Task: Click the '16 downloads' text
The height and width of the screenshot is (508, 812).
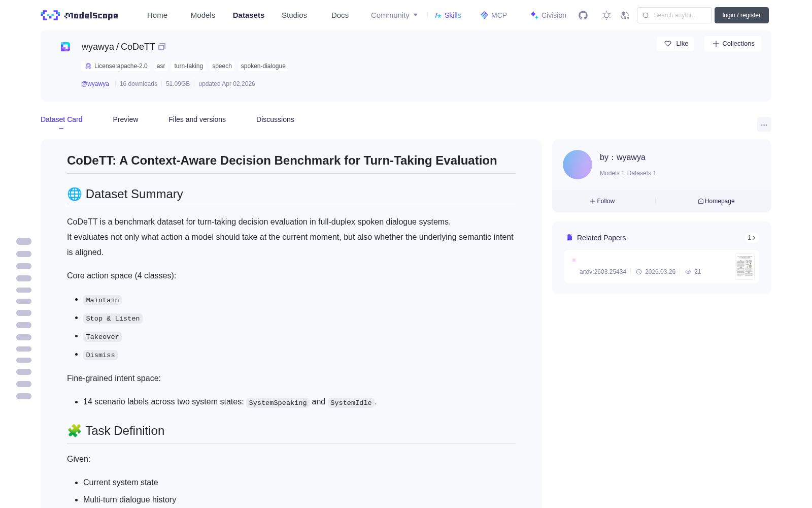Action: coord(139,84)
